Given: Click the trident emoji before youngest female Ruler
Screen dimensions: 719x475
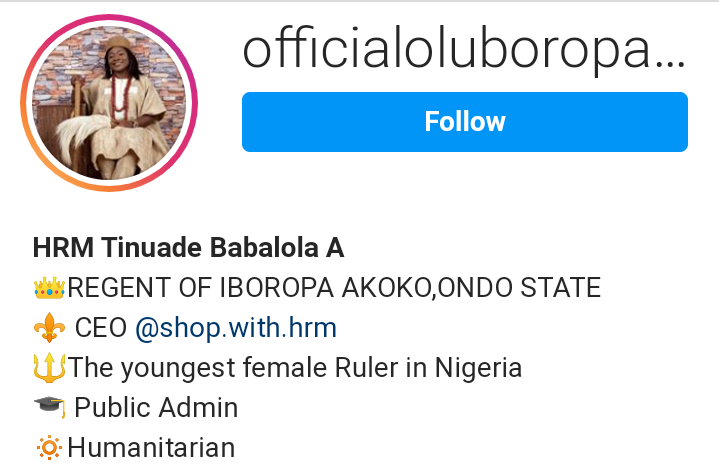Looking at the screenshot, I should (x=50, y=368).
